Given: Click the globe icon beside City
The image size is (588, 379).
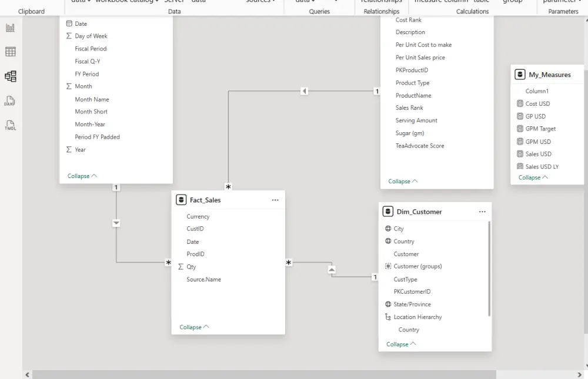Looking at the screenshot, I should 388,229.
